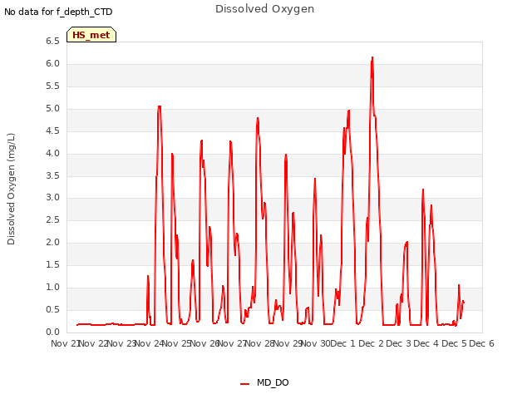Image resolution: width=532 pixels, height=399 pixels.
Task: Click the 2.5 y-axis tick label
Action: tap(52, 219)
